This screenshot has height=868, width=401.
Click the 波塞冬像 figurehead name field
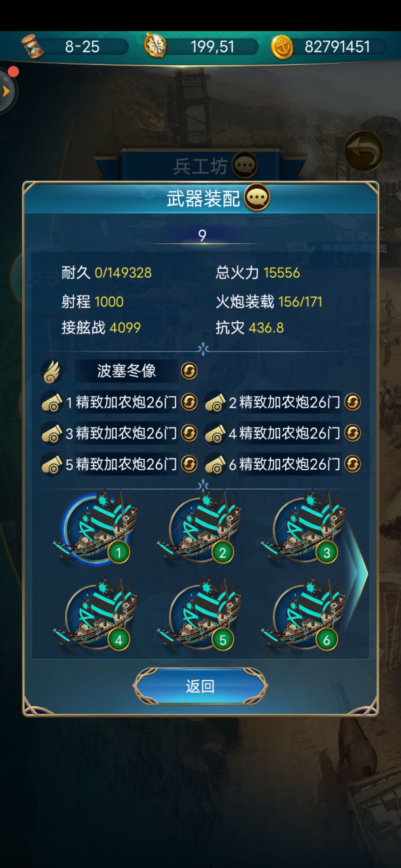pos(126,371)
